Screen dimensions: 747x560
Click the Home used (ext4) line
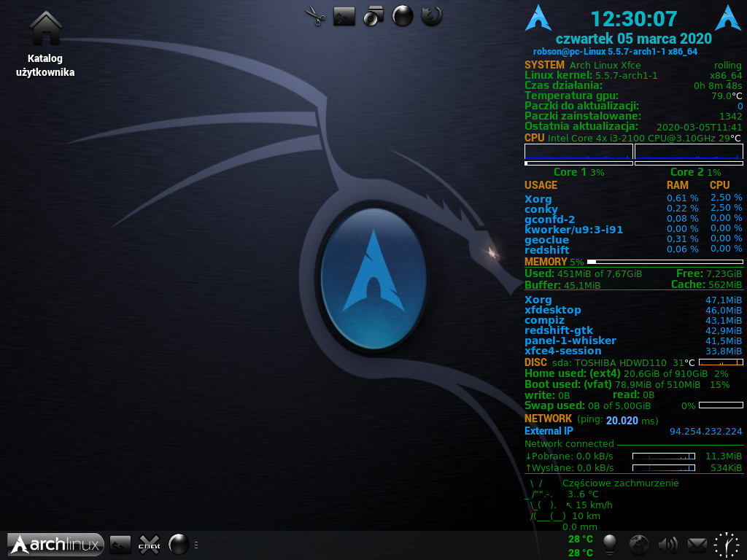pos(627,373)
